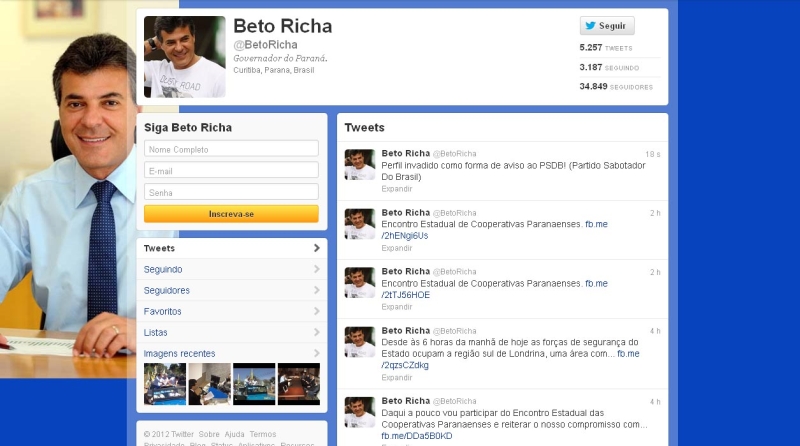The image size is (800, 446).
Task: Click the avatar on the Londrina tweet
Action: [x=359, y=342]
